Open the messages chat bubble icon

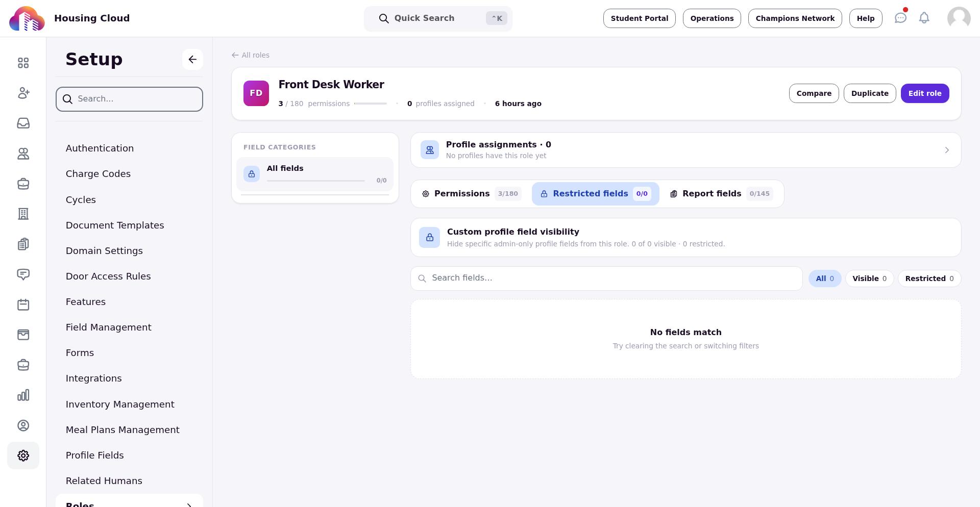pos(900,18)
